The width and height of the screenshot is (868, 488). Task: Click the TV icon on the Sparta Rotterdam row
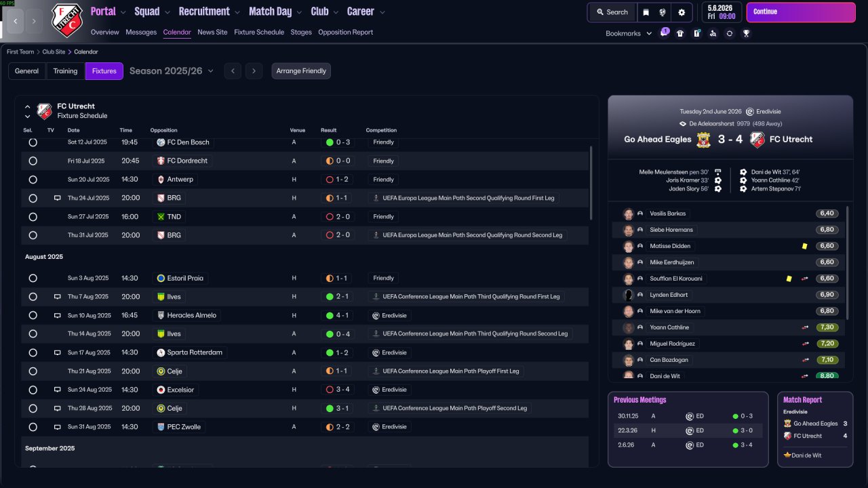tap(58, 352)
